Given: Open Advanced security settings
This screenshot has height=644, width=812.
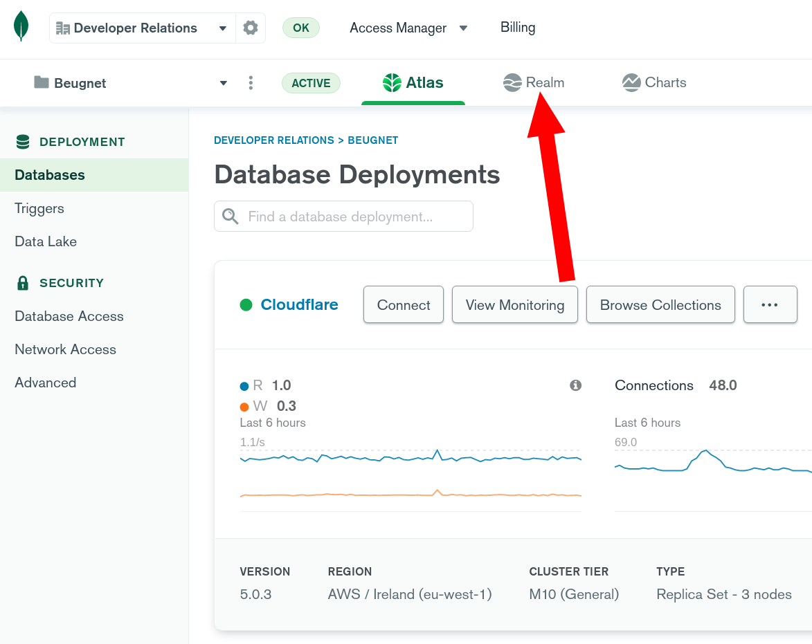Looking at the screenshot, I should pos(46,383).
